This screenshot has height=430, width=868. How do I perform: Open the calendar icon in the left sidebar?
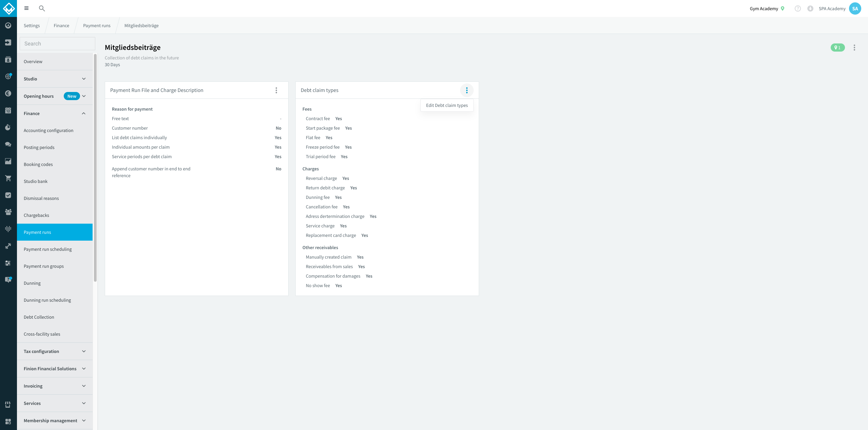click(8, 110)
